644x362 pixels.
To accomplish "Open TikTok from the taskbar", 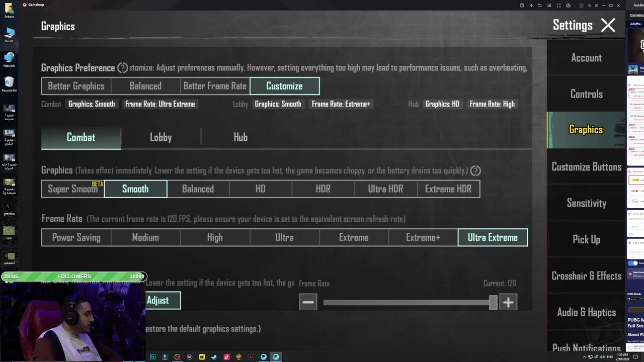I will pos(226,357).
